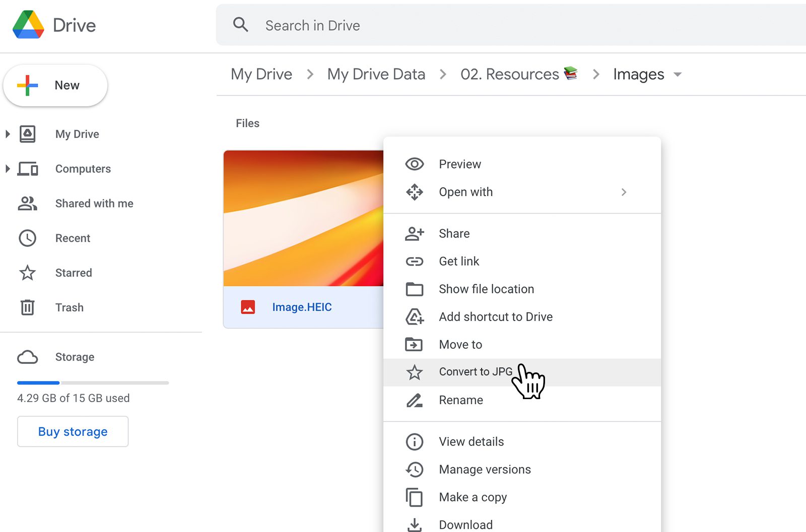This screenshot has width=806, height=532.
Task: Click the Share person-add icon
Action: click(414, 233)
